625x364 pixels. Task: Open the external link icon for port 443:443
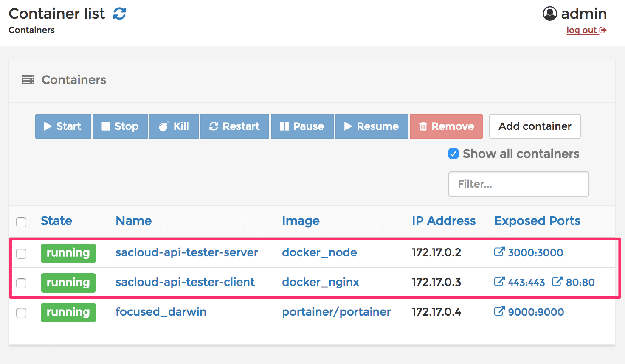coord(499,282)
